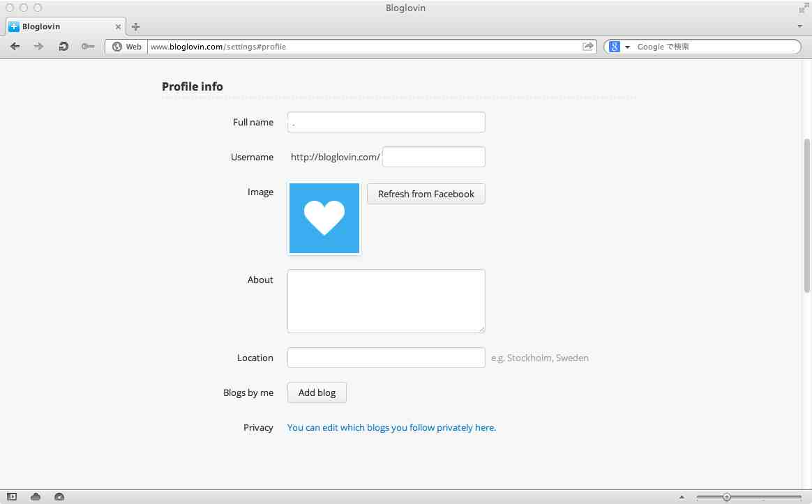The height and width of the screenshot is (504, 812).
Task: Focus the Google search field
Action: (716, 47)
